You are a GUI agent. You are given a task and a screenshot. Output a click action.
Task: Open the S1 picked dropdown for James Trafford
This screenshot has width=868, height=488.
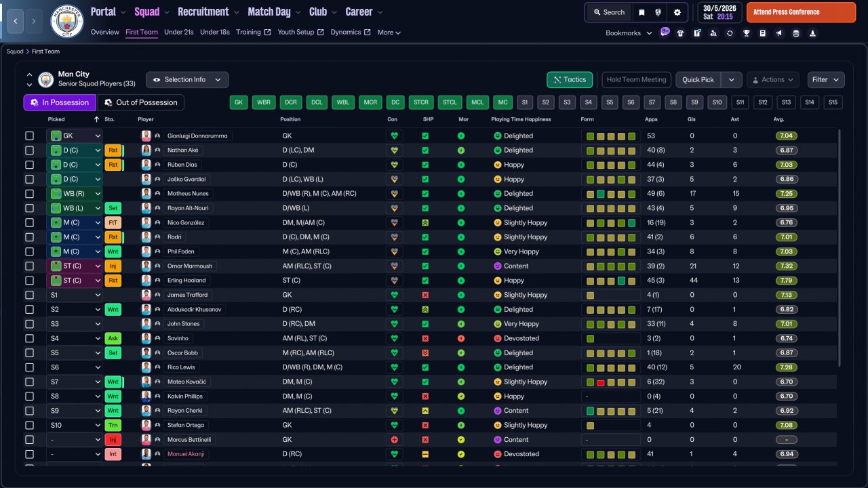75,295
